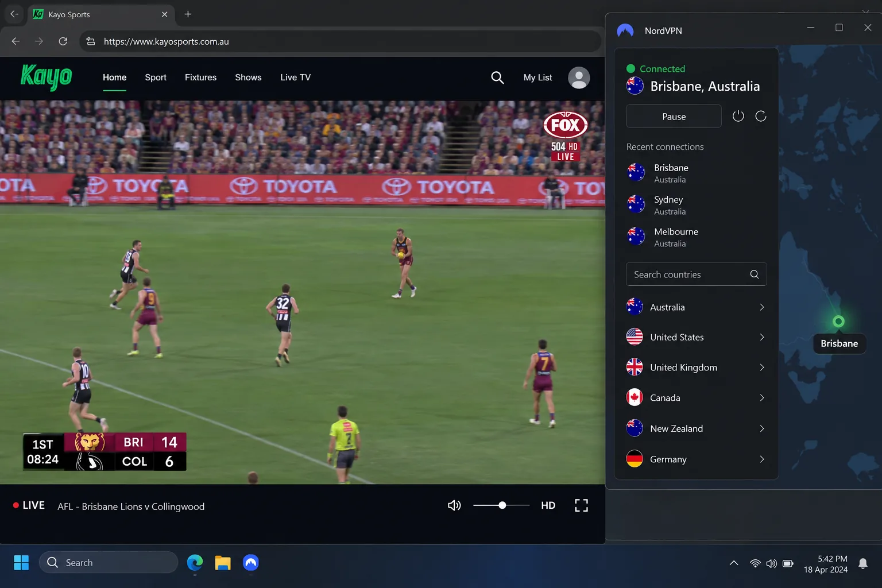Close the Kayo Sports tab
The height and width of the screenshot is (588, 882).
165,14
